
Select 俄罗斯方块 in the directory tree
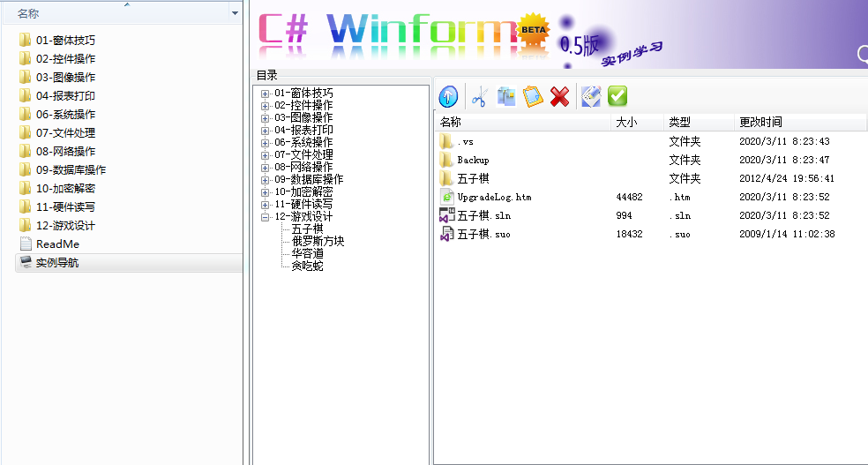click(x=318, y=242)
